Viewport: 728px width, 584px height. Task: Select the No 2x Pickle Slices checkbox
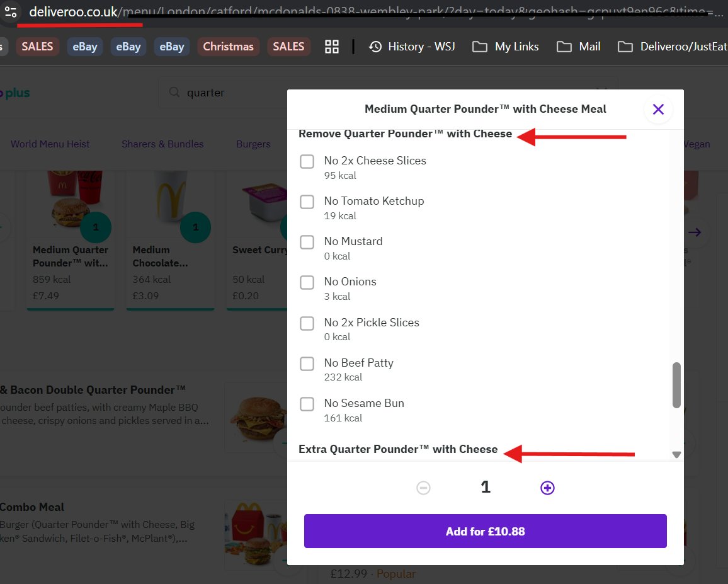pyautogui.click(x=307, y=323)
